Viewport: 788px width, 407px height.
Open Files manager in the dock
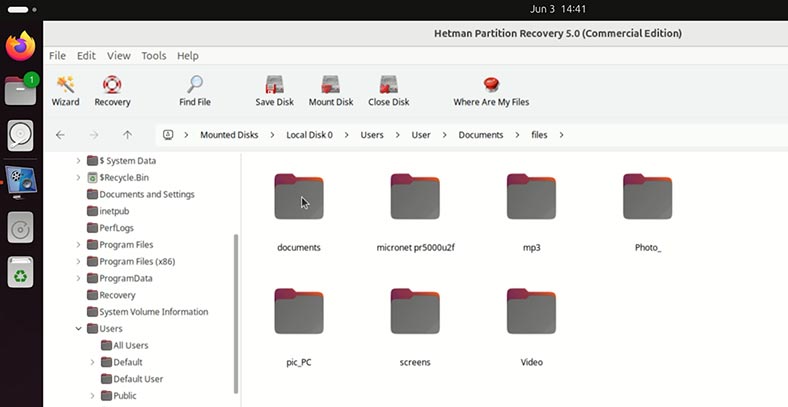pyautogui.click(x=21, y=90)
